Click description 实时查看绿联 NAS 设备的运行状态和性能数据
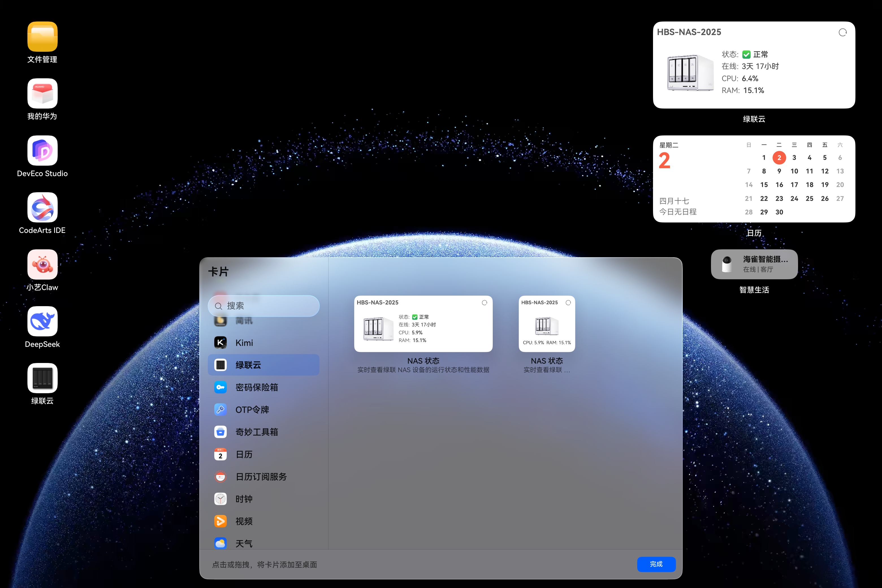Screen dimensions: 882x588 423,370
